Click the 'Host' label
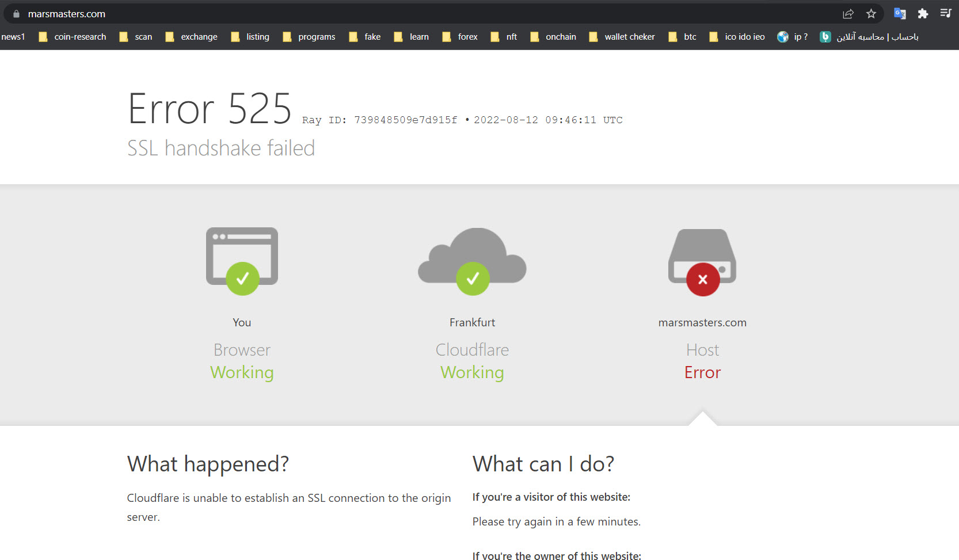Viewport: 959px width, 560px height. coord(702,350)
